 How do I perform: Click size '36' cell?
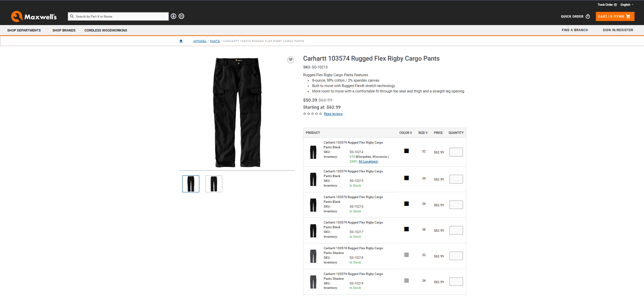point(424,204)
